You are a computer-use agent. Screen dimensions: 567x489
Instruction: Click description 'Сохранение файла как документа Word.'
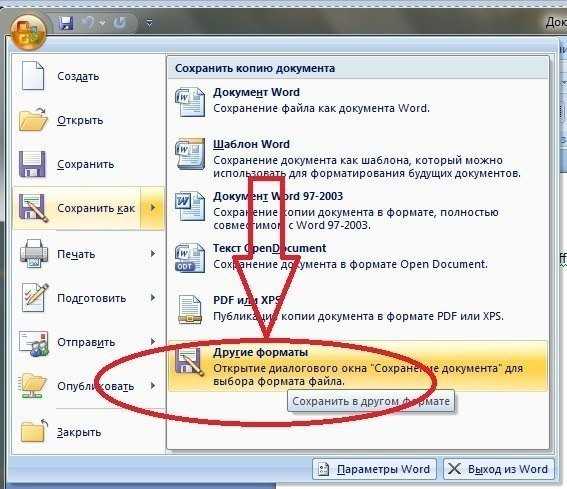[x=321, y=108]
